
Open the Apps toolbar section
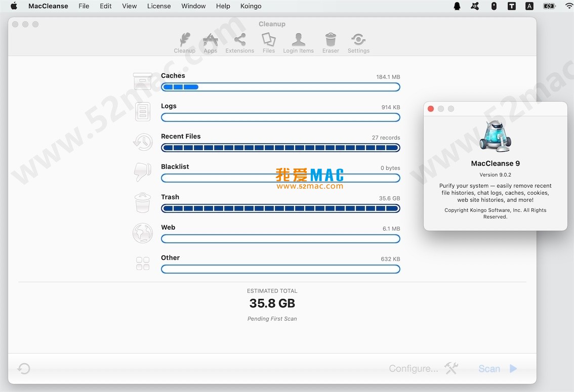click(211, 43)
